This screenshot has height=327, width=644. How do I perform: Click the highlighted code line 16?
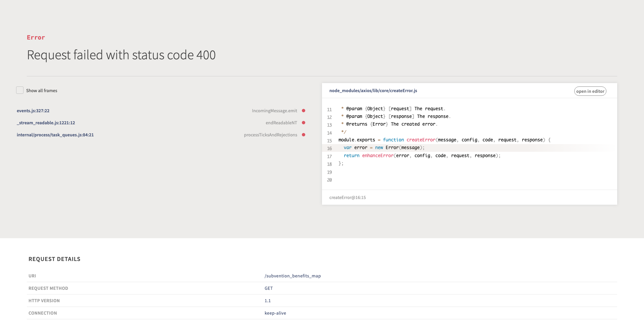pyautogui.click(x=470, y=148)
